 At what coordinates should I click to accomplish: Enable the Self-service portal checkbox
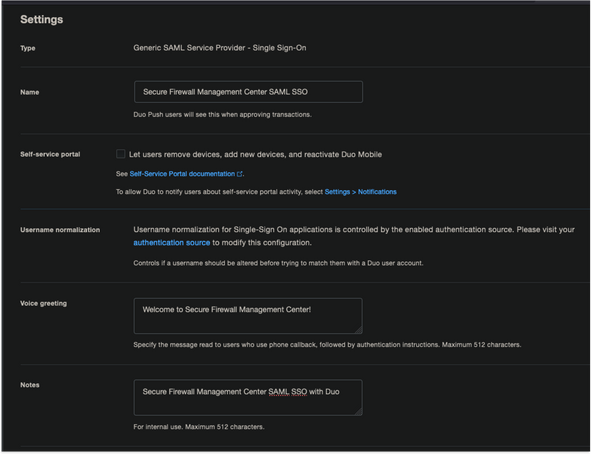click(x=120, y=154)
